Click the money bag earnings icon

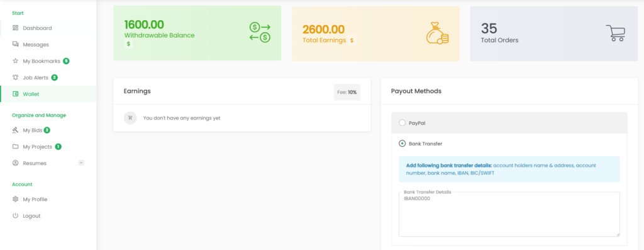pyautogui.click(x=438, y=33)
